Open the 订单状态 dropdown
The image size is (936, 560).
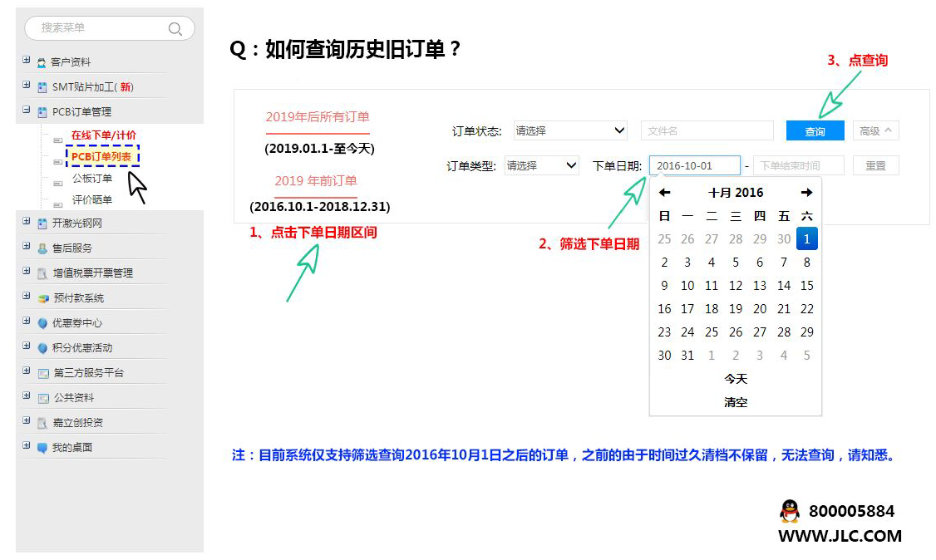(x=570, y=130)
